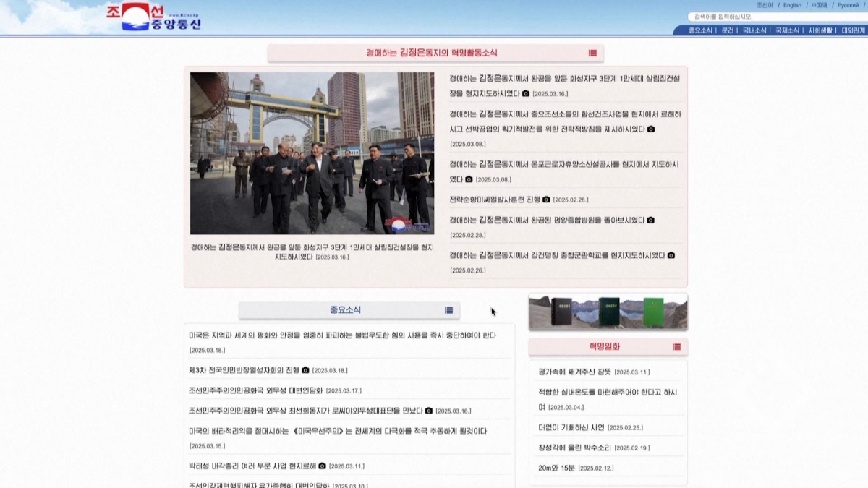This screenshot has width=868, height=488.
Task: Click camera icon beside 박태성 내각총리 article
Action: pyautogui.click(x=322, y=466)
